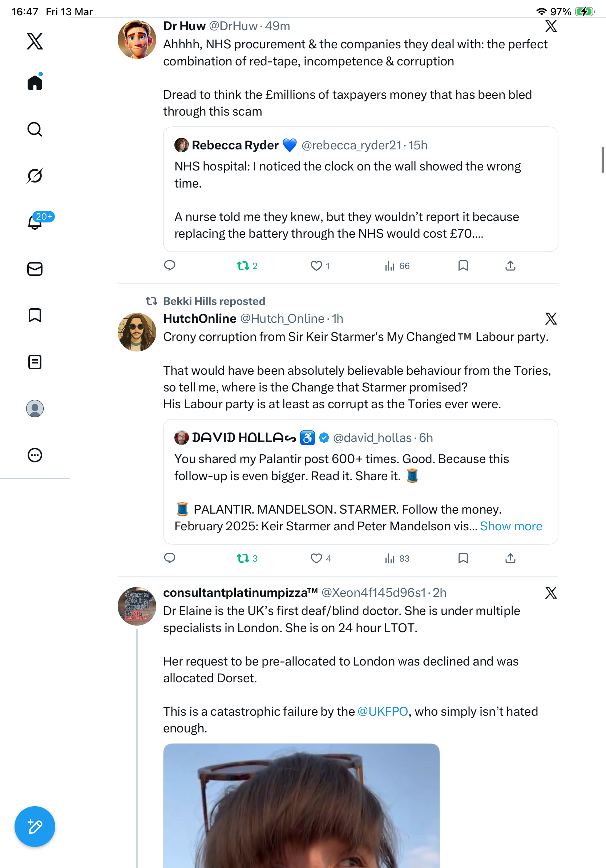This screenshot has height=868, width=606.
Task: Open Messages envelope icon
Action: pyautogui.click(x=35, y=269)
